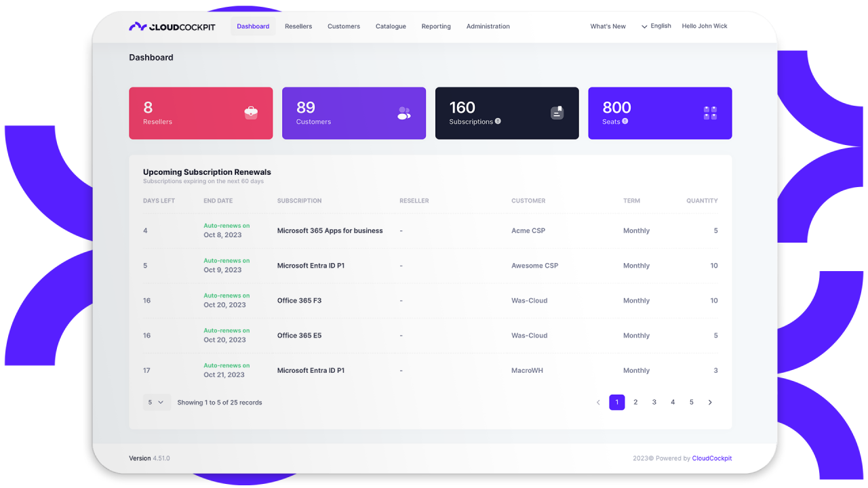This screenshot has height=488, width=868.
Task: Click days left 17 in MacroWH row
Action: [x=146, y=371]
